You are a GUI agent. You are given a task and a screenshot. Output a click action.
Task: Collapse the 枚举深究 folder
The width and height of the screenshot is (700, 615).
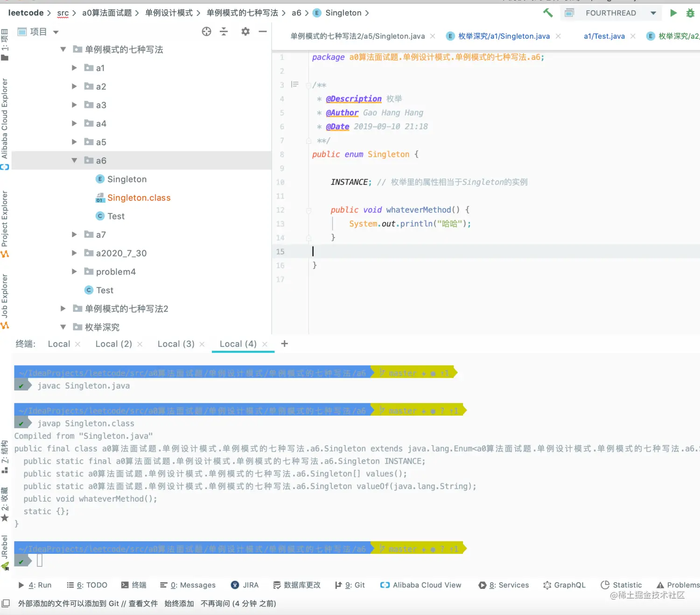click(63, 327)
